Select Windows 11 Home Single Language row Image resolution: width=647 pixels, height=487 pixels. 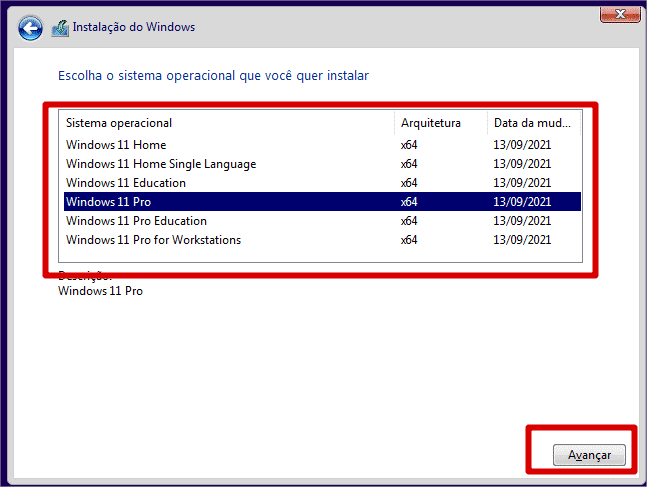coord(322,164)
